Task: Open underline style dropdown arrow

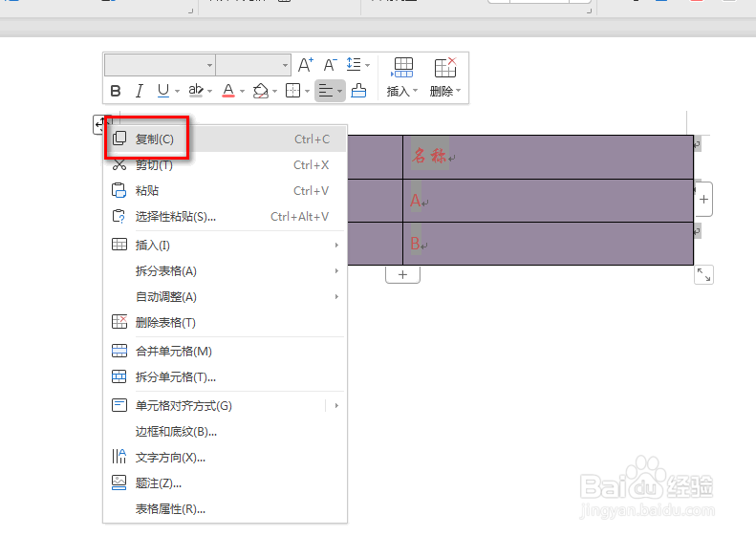Action: pos(178,91)
